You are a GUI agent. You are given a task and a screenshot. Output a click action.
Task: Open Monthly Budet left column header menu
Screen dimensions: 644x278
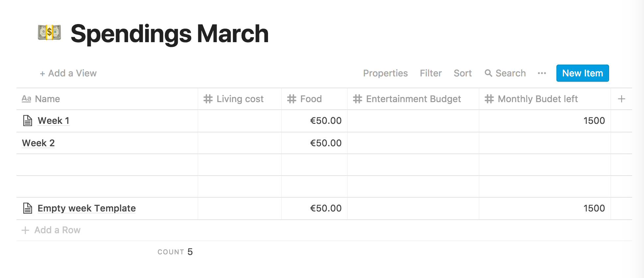[545, 99]
